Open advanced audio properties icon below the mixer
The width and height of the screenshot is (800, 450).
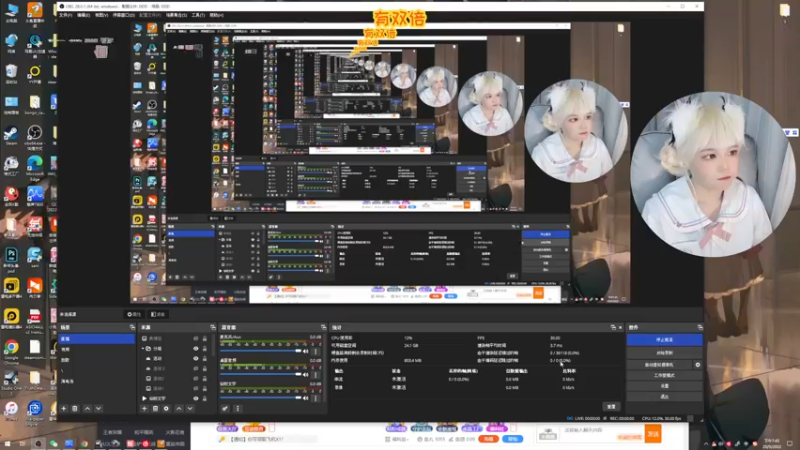(225, 409)
